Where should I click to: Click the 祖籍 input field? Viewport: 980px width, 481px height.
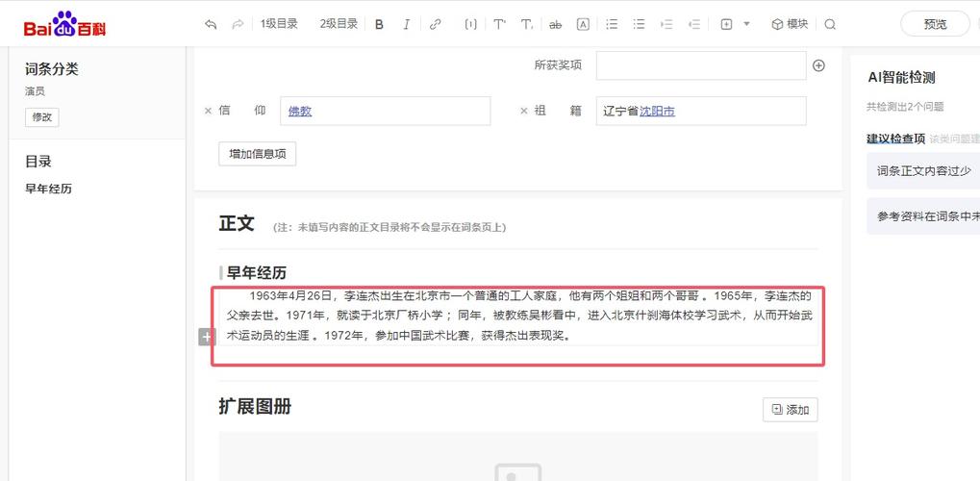click(701, 111)
